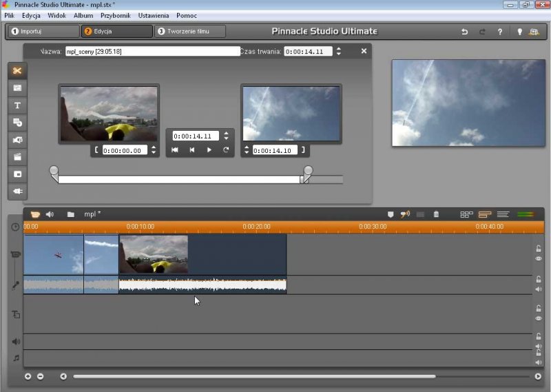Toggle the video track lock
The height and width of the screenshot is (392, 551).
[x=539, y=249]
